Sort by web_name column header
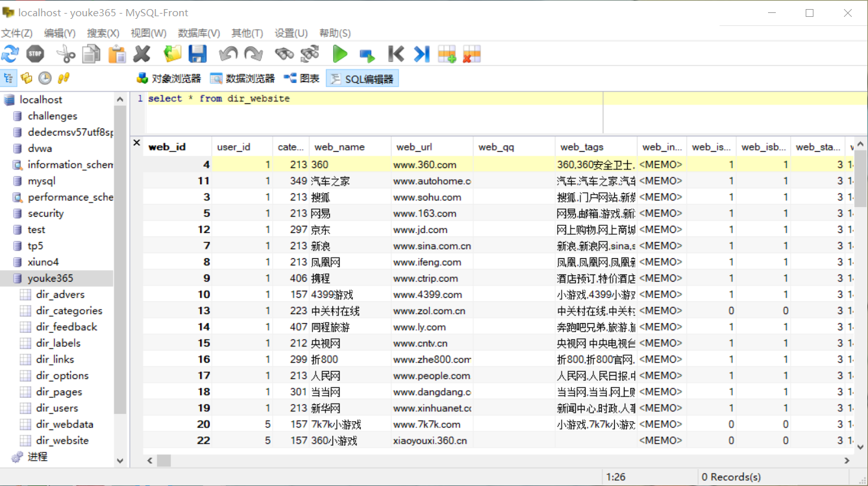Screen dimensions: 868x486 (349, 147)
